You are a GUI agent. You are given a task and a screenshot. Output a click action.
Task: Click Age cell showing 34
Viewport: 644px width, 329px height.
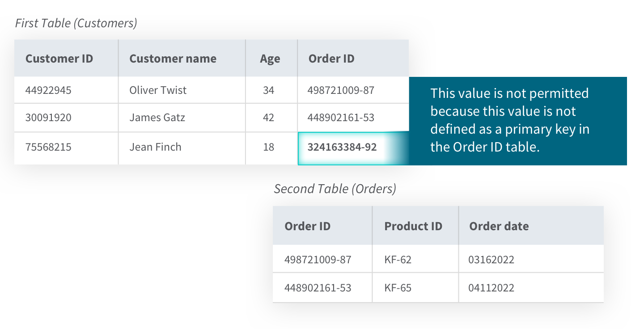(x=271, y=90)
